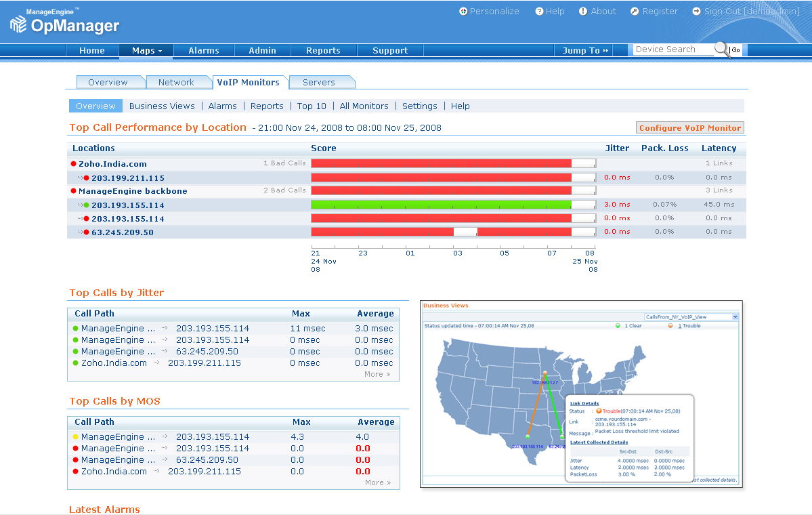812x515 pixels.
Task: Open the Zoho.India.com location link
Action: tap(112, 164)
